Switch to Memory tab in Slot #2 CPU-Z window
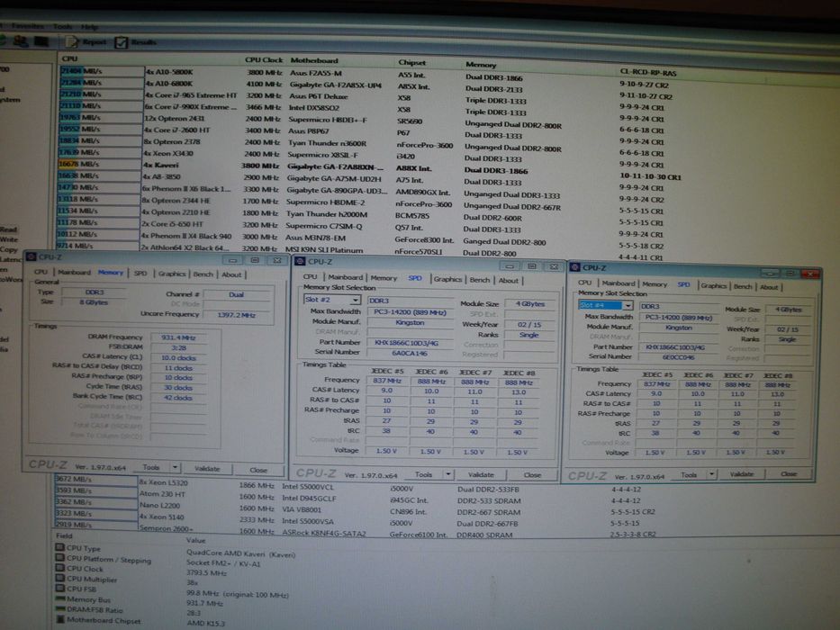Viewport: 840px width, 630px height. coord(384,278)
